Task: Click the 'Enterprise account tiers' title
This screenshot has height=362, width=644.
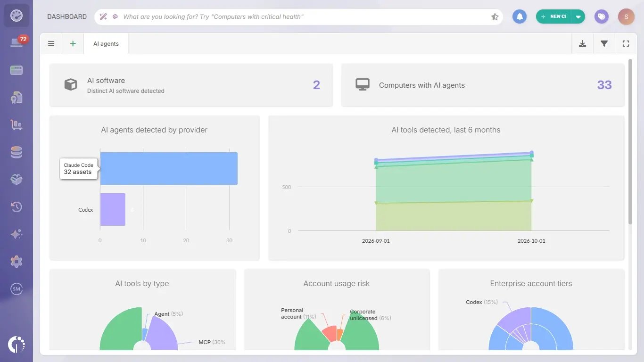Action: 531,284
